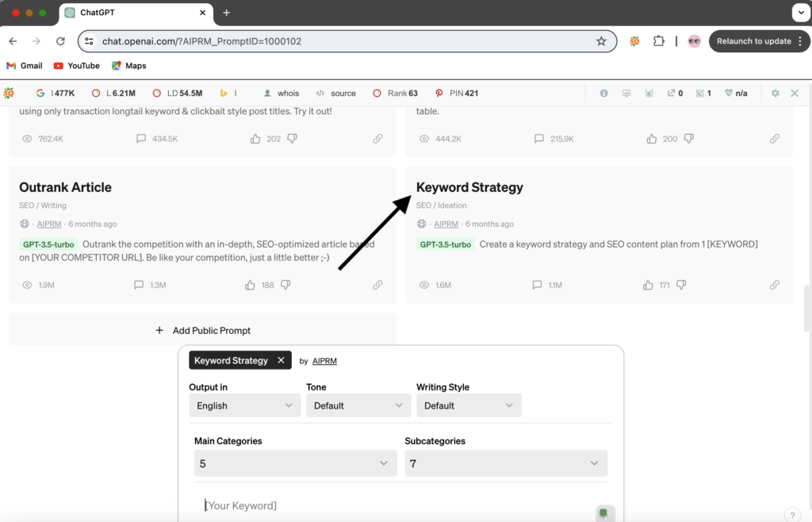Open Maps bookmark
The width and height of the screenshot is (812, 522).
coord(129,66)
